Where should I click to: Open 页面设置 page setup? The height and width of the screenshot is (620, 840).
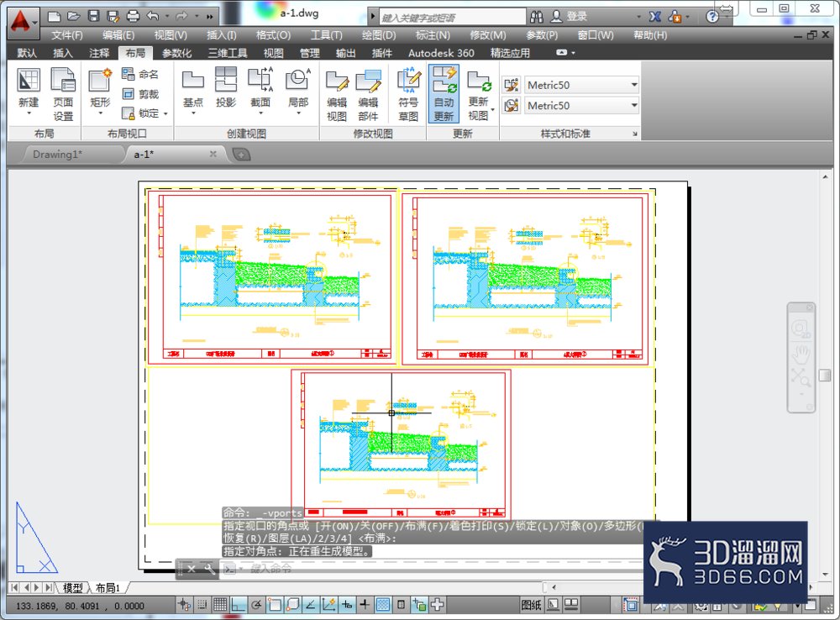tap(63, 94)
